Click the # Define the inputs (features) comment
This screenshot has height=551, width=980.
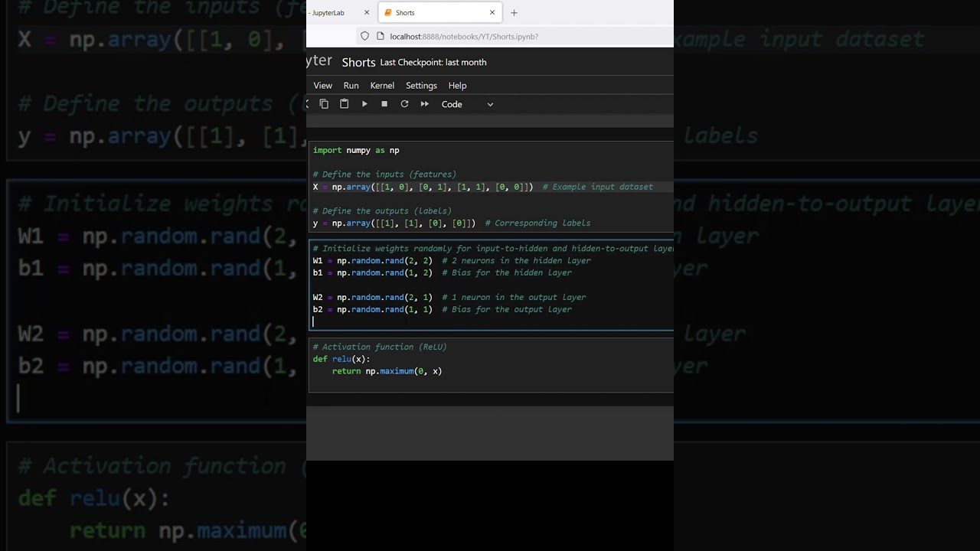(x=384, y=174)
